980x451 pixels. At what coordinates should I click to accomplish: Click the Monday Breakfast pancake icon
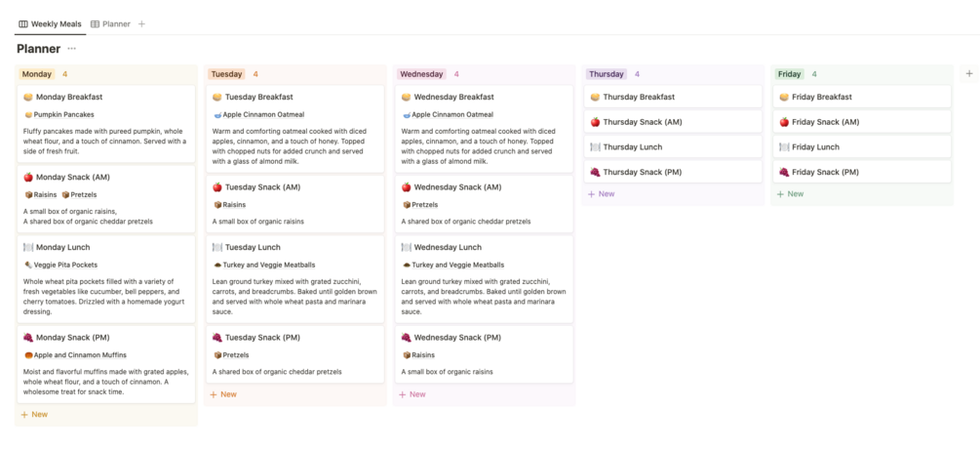(x=28, y=97)
